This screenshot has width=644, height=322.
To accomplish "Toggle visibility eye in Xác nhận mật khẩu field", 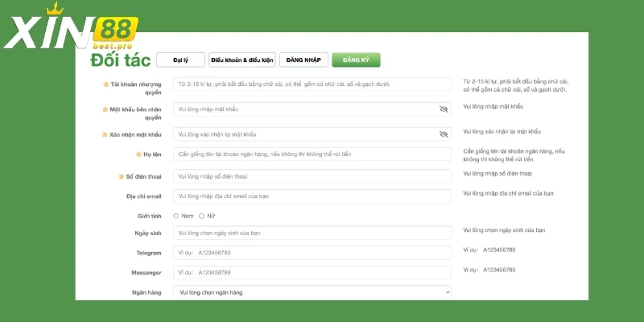I will pyautogui.click(x=443, y=134).
